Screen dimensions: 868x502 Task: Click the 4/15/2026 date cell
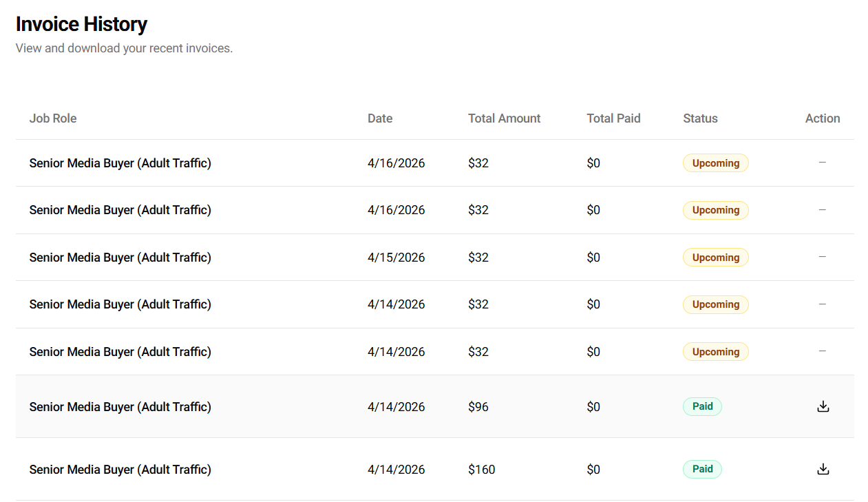(x=396, y=258)
